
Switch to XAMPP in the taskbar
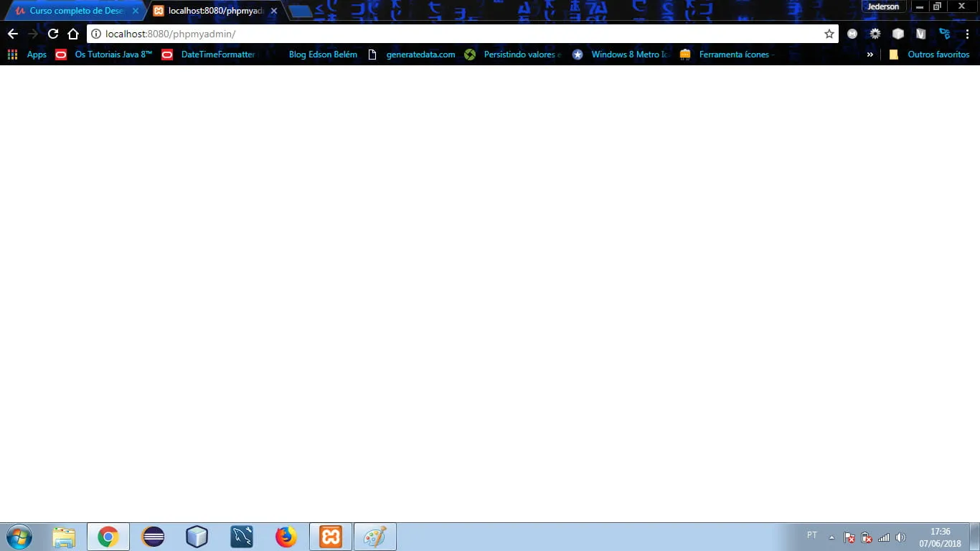(x=331, y=537)
